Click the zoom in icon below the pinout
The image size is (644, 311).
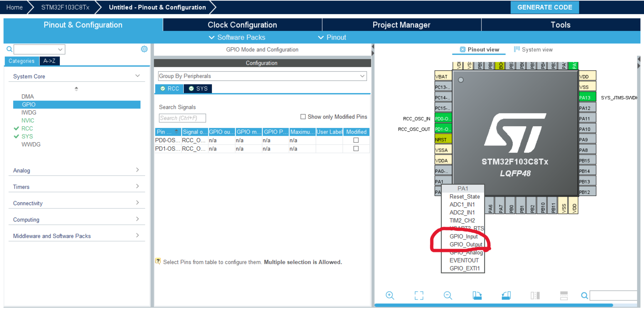(x=390, y=296)
